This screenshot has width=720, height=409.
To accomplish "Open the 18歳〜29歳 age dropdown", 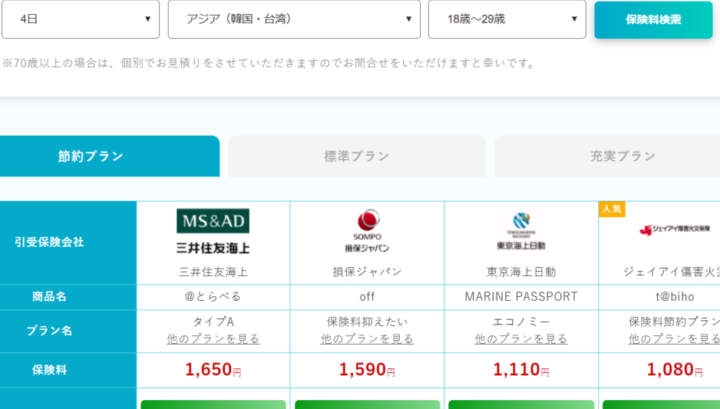I will pos(507,19).
